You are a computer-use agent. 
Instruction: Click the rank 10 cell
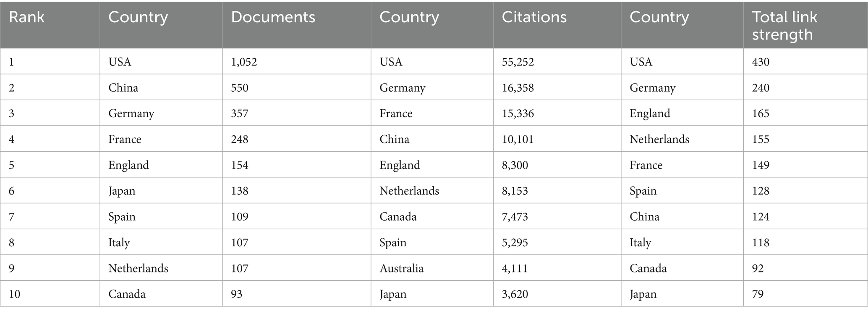[15, 294]
